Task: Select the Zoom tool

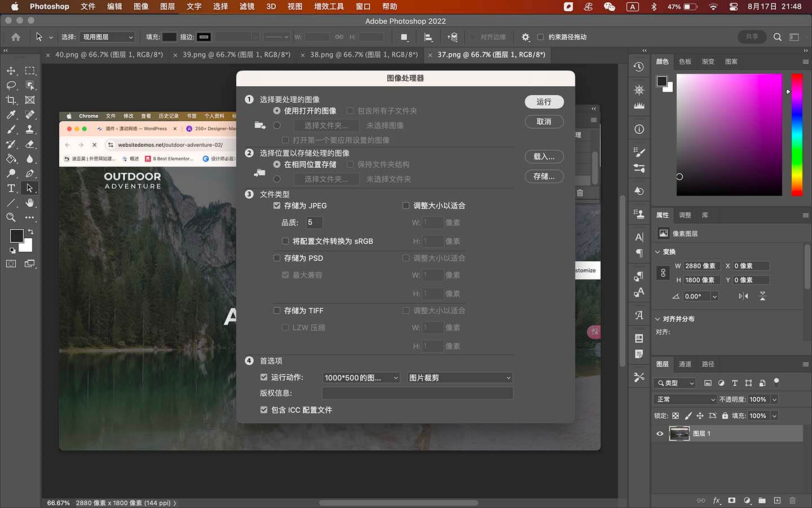Action: [11, 217]
